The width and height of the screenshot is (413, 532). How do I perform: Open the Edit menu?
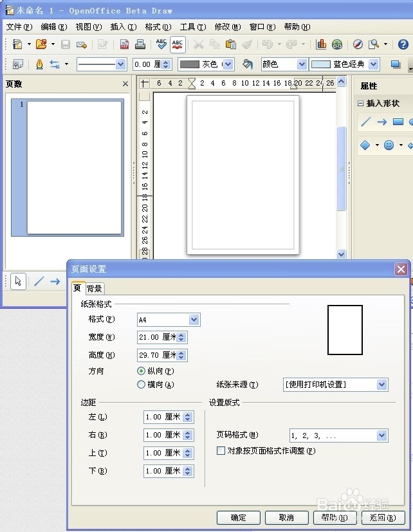[53, 27]
